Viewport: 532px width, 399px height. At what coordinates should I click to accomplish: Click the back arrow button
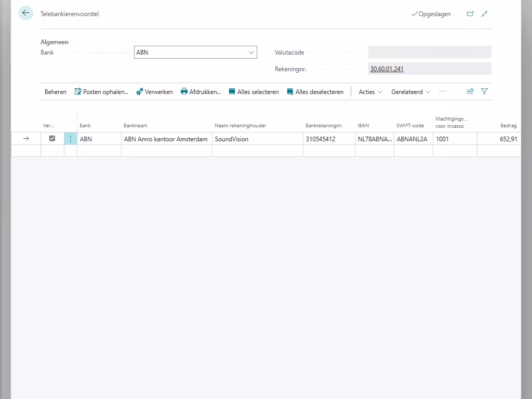[x=25, y=14]
